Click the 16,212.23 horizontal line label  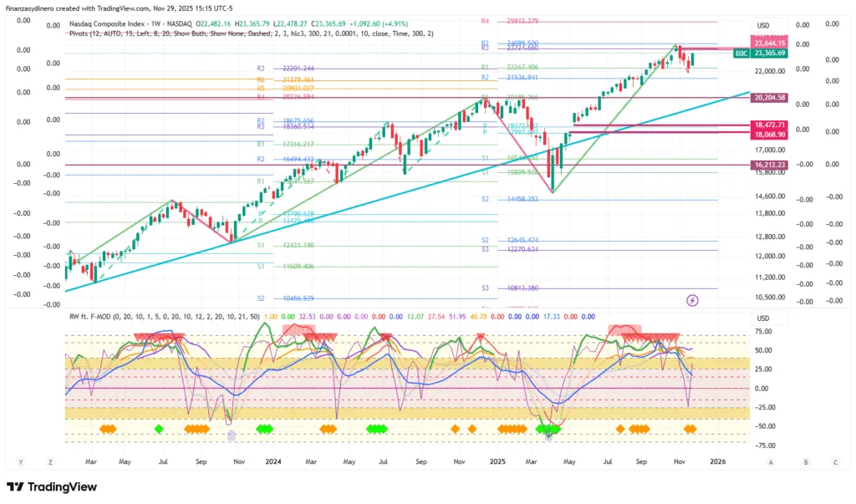769,165
